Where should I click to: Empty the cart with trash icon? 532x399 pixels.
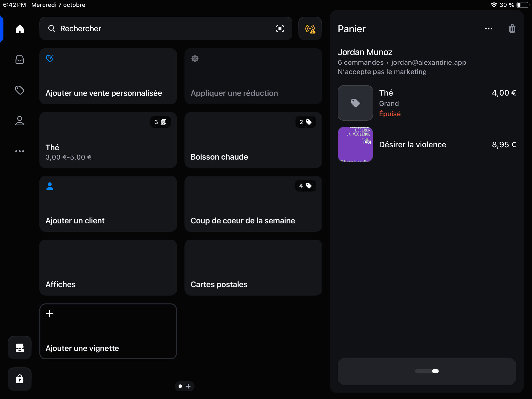(512, 29)
